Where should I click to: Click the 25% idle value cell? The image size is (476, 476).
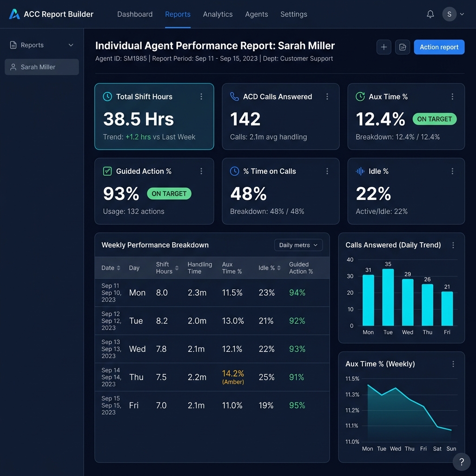click(266, 377)
